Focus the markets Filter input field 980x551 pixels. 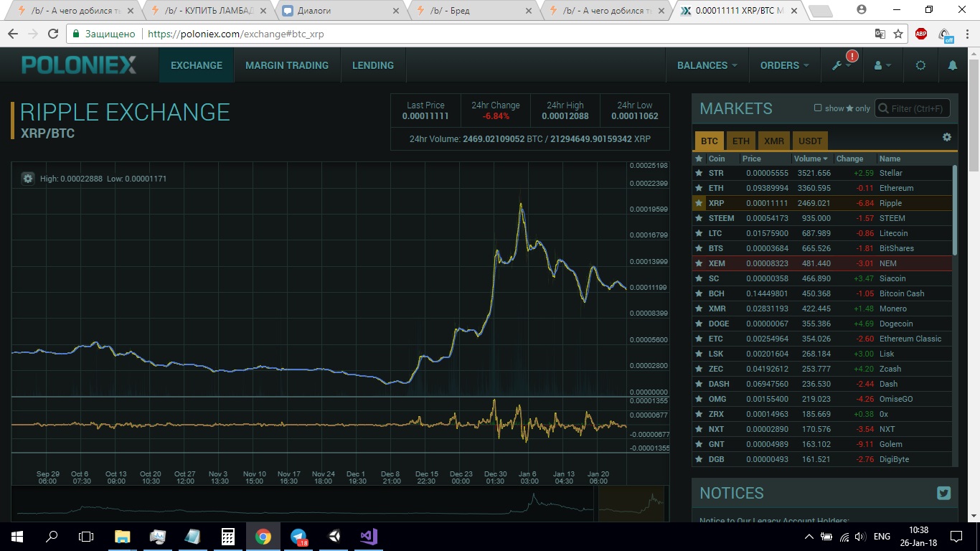pyautogui.click(x=913, y=108)
